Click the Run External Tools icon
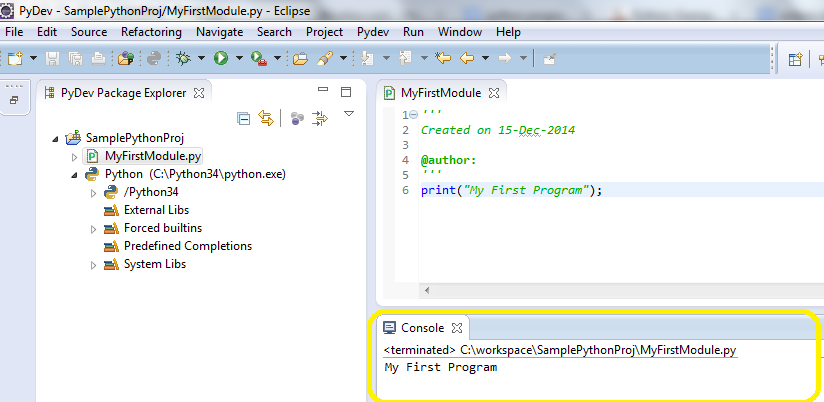The height and width of the screenshot is (402, 824). tap(259, 58)
